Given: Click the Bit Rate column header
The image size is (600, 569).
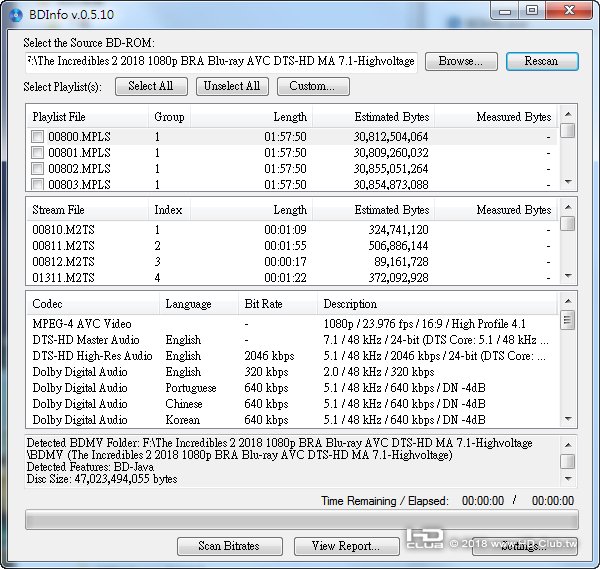Looking at the screenshot, I should click(278, 304).
